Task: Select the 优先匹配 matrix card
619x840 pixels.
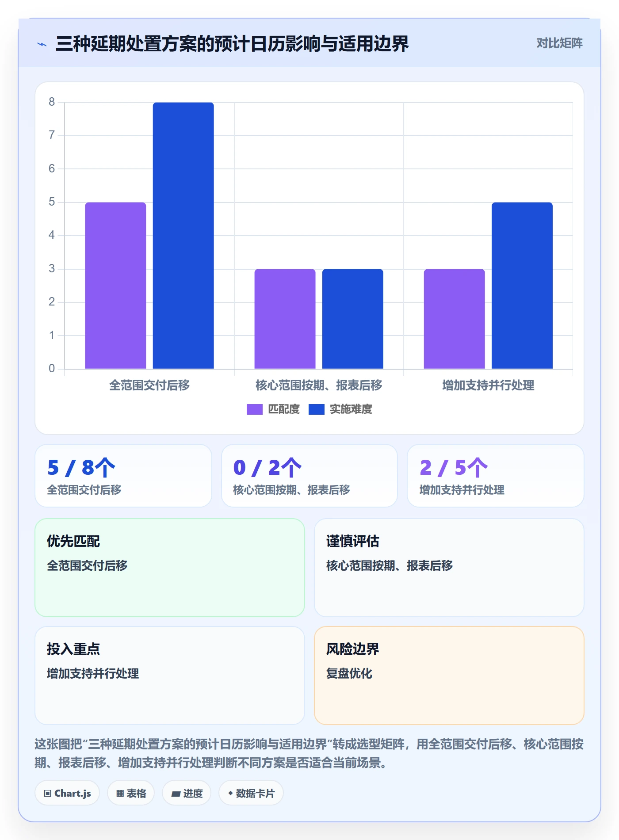Action: (x=170, y=568)
